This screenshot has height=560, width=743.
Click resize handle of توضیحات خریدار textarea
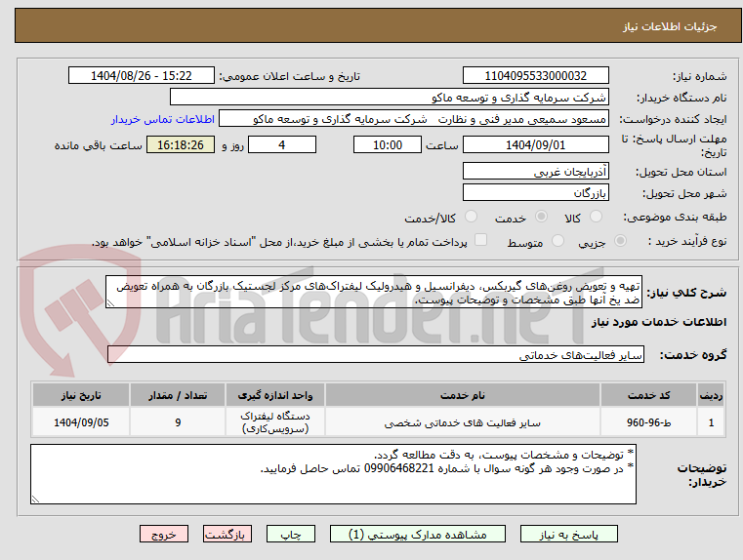point(35,500)
